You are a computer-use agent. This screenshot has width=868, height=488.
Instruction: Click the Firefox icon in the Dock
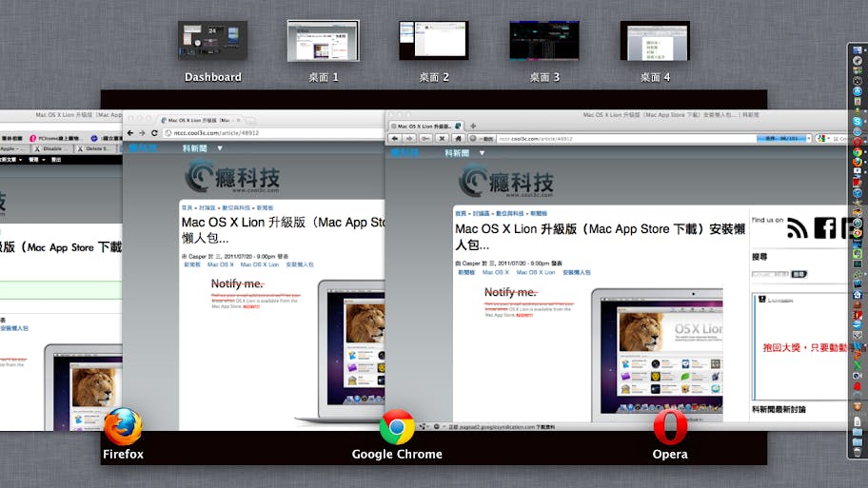click(857, 162)
